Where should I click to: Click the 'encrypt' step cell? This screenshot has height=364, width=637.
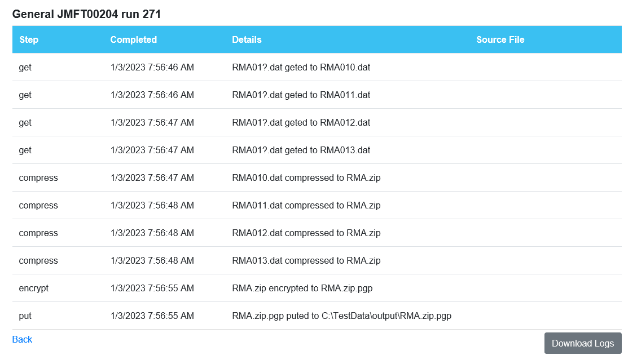click(33, 288)
